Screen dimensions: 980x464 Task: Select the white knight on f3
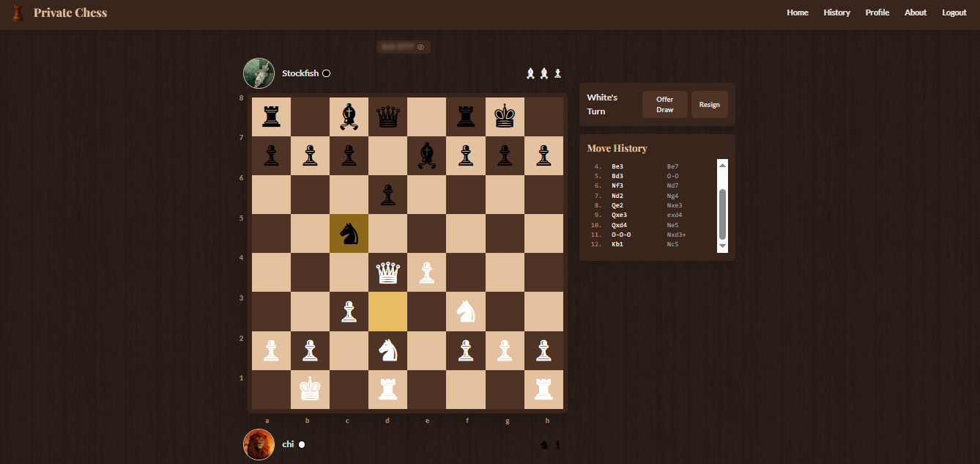(466, 312)
